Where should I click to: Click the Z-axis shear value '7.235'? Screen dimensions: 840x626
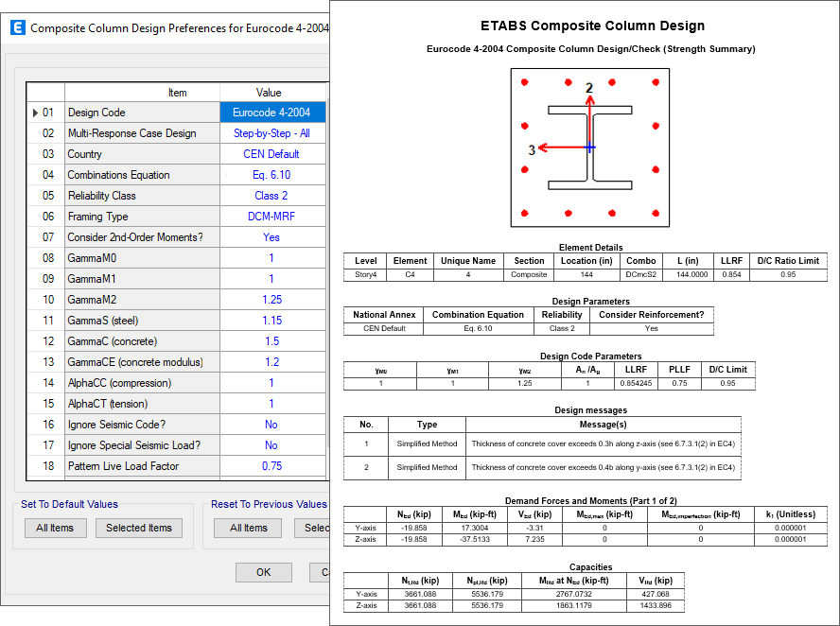[x=535, y=539]
